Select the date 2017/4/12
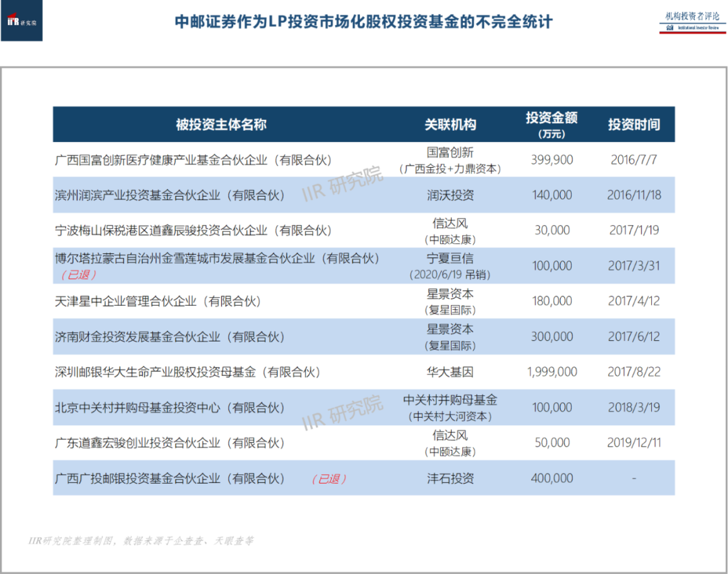This screenshot has height=574, width=728. [x=634, y=301]
